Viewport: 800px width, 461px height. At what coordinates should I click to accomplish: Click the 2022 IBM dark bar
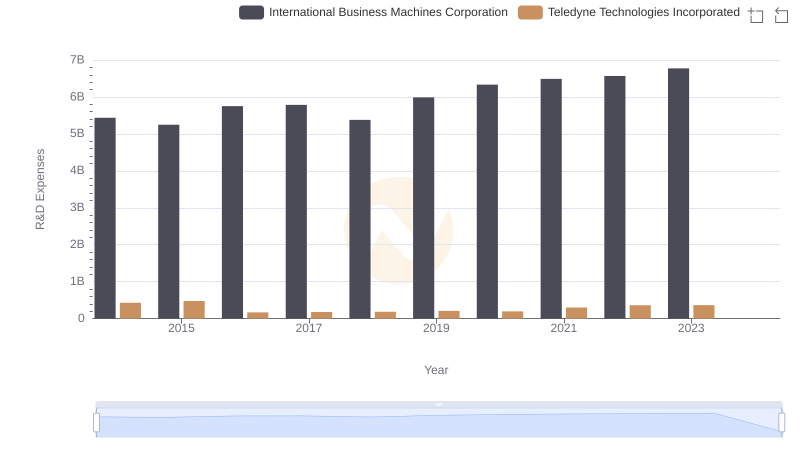(615, 197)
